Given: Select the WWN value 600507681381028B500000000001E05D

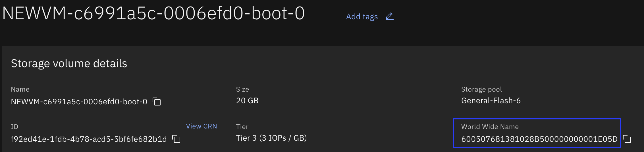Looking at the screenshot, I should 539,139.
